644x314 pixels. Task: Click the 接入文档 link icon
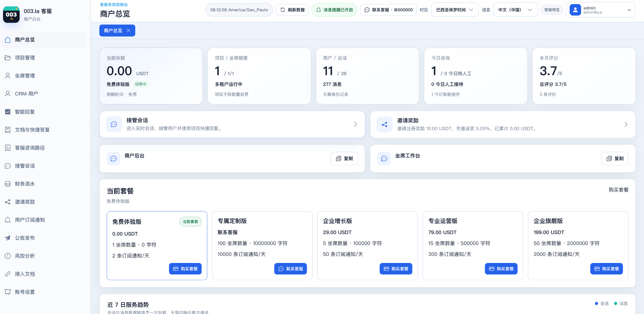point(8,274)
